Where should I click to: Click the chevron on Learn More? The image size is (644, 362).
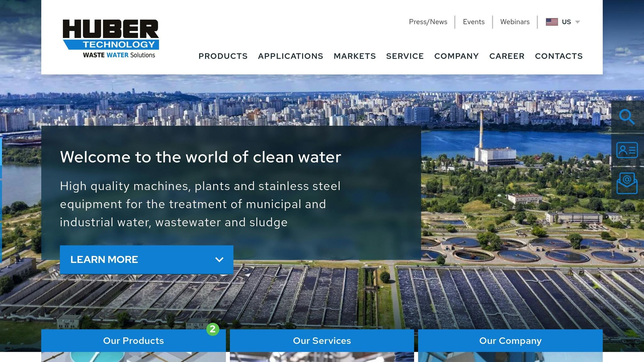point(219,260)
